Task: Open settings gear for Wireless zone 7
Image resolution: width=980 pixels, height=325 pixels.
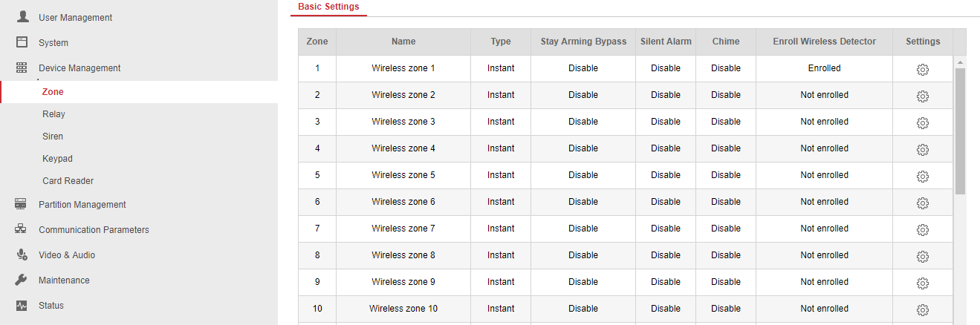Action: coord(923,229)
